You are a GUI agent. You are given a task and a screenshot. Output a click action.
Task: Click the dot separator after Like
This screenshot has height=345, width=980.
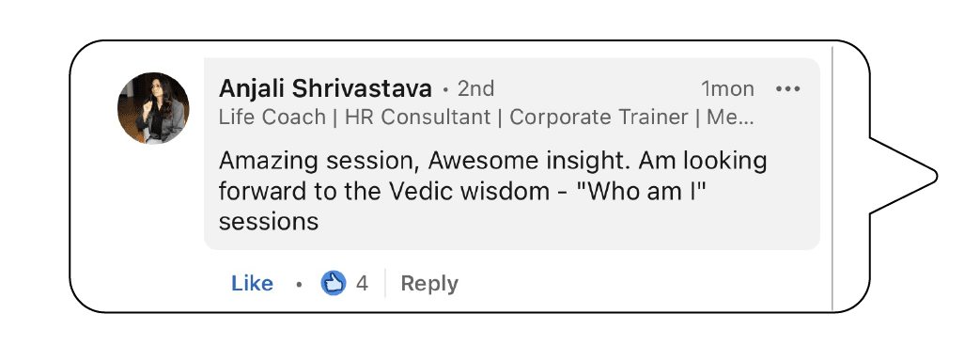pos(299,285)
